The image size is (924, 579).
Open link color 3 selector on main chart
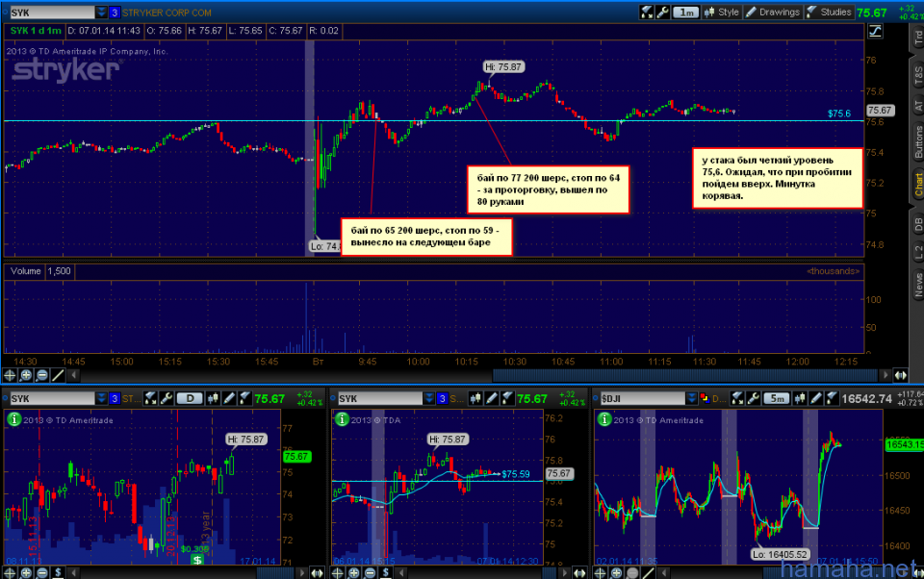[115, 13]
